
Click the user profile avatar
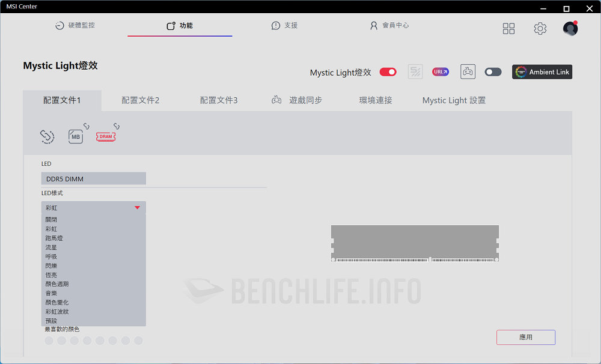click(570, 28)
